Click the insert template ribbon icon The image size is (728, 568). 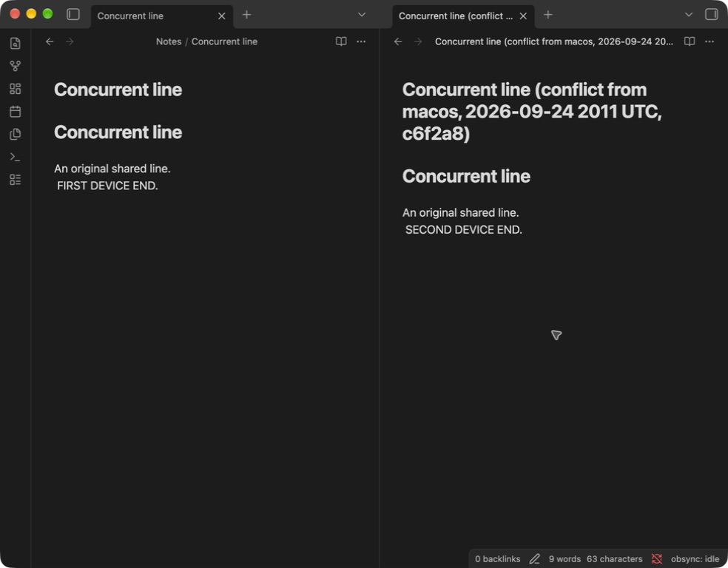(16, 134)
